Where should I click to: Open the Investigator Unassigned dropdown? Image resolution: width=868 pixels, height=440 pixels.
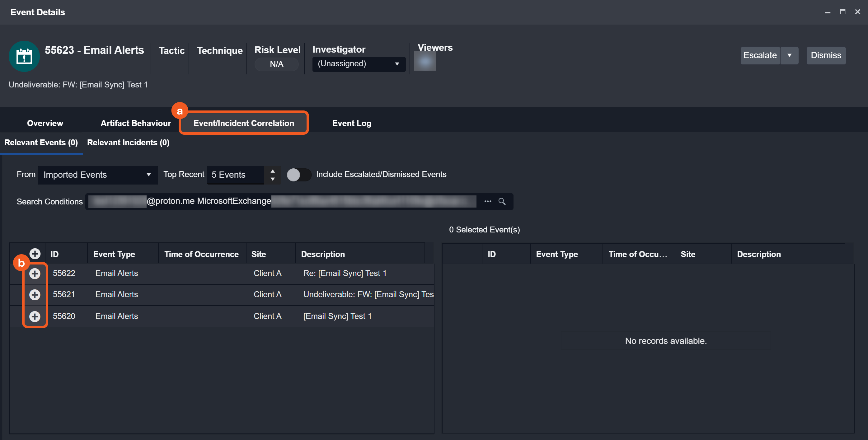[359, 64]
